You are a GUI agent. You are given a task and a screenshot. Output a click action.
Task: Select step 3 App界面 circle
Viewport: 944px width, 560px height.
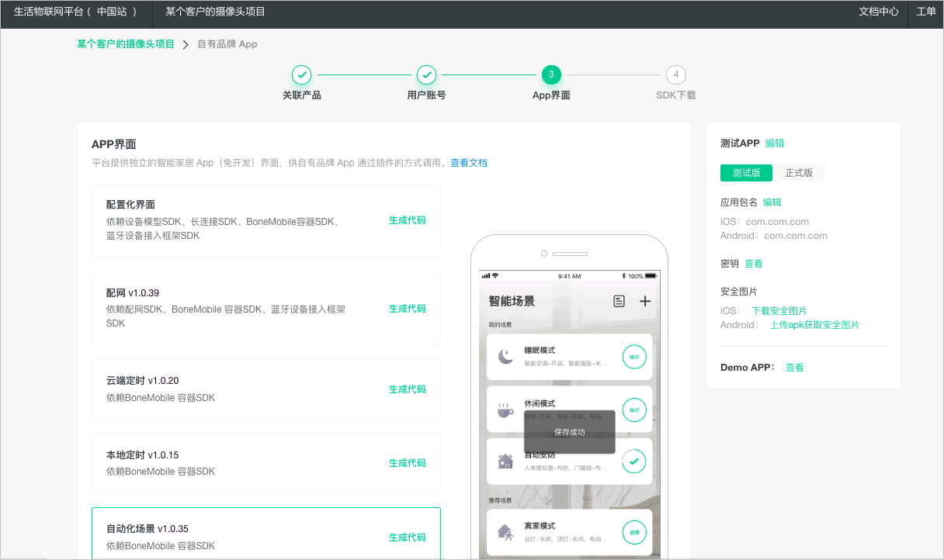point(551,74)
